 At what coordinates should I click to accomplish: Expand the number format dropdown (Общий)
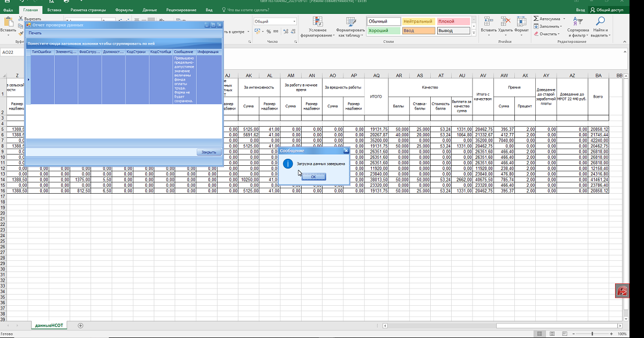294,21
